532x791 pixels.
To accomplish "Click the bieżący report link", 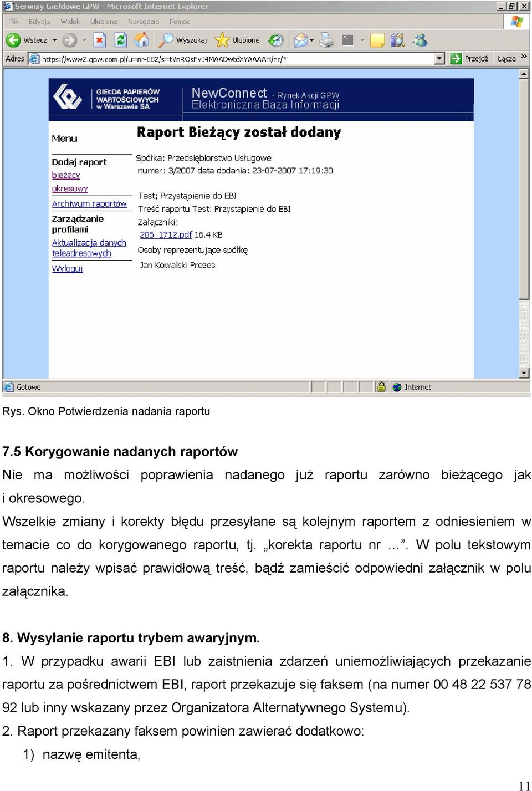I will click(x=66, y=175).
